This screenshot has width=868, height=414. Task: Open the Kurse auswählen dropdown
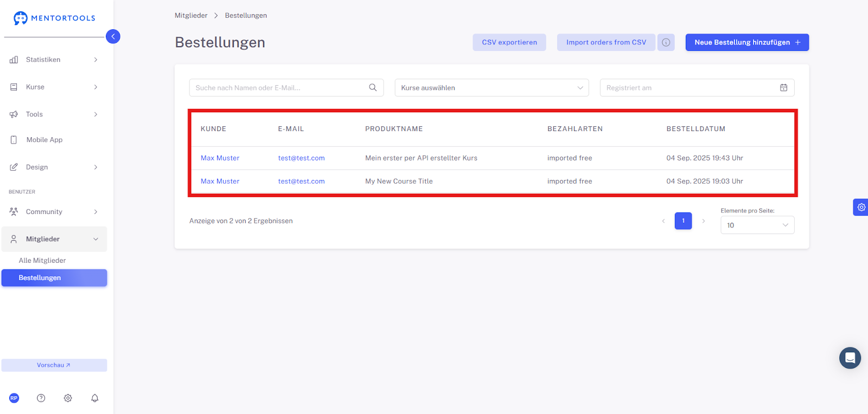pyautogui.click(x=492, y=88)
